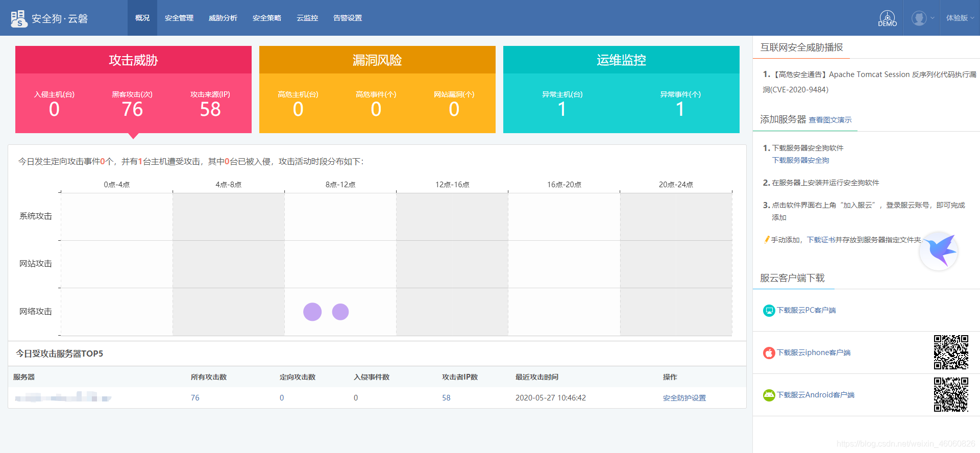Click the 下载服务器安全狗 link
980x453 pixels.
pyautogui.click(x=800, y=160)
